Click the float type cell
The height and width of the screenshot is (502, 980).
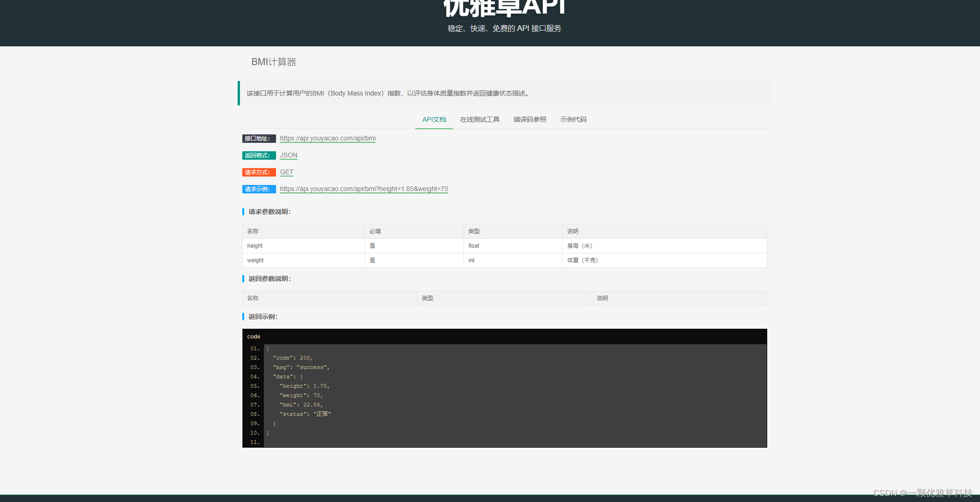[513, 246]
